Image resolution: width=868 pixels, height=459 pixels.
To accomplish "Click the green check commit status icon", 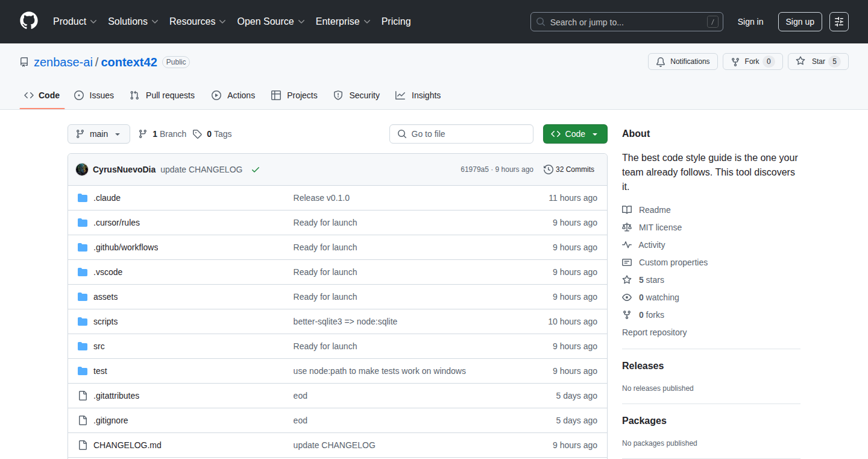I will pos(256,170).
